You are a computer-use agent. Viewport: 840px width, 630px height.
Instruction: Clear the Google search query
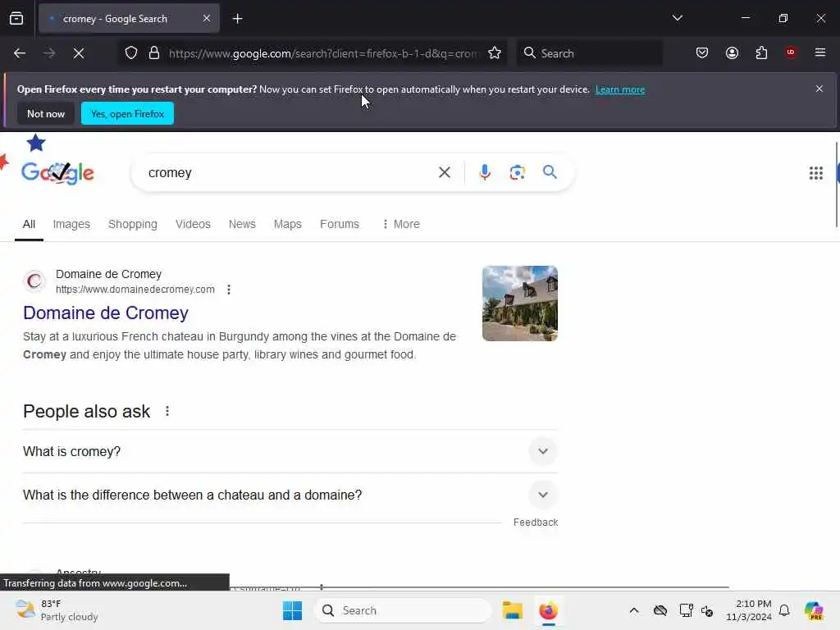[x=444, y=172]
